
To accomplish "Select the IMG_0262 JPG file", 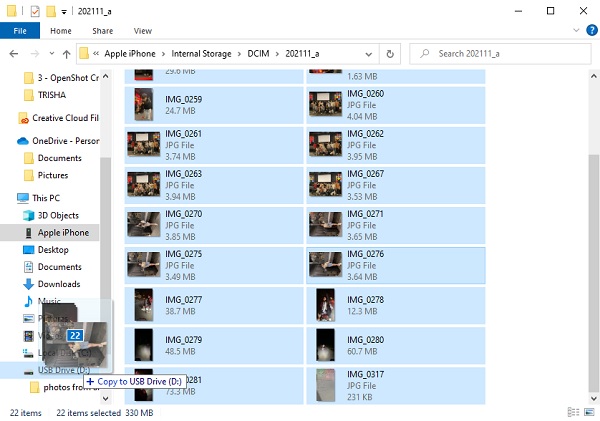I will (x=396, y=145).
